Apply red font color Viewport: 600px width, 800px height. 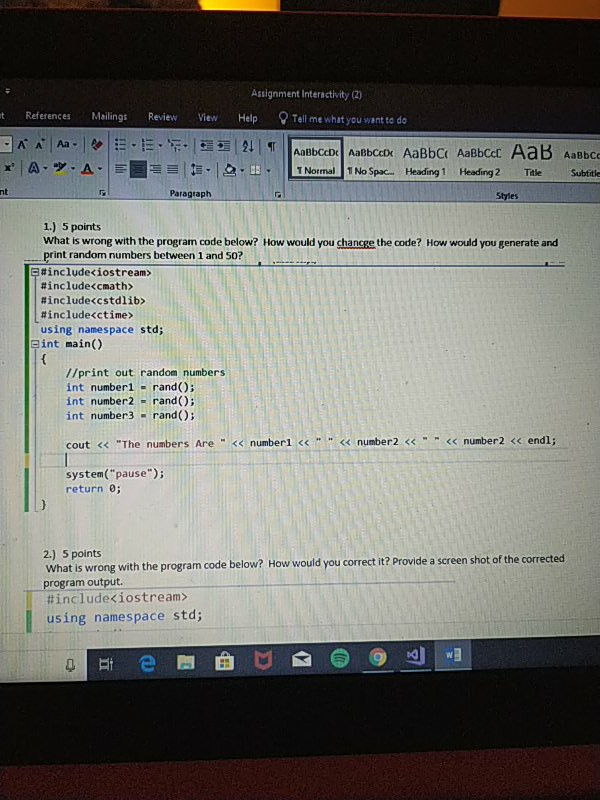pos(88,168)
